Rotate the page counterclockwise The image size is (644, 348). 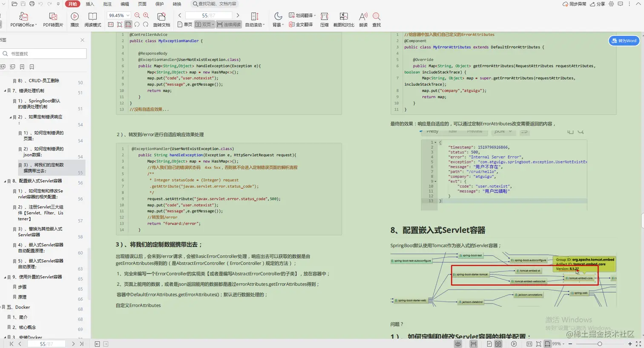[137, 25]
